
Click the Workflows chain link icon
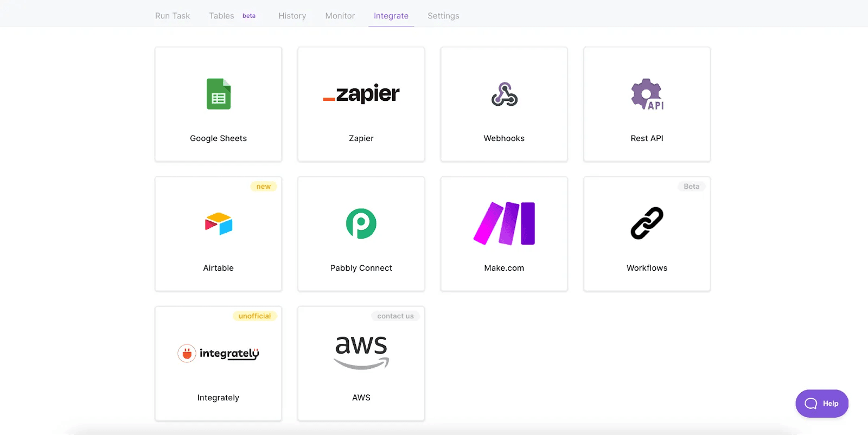647,223
